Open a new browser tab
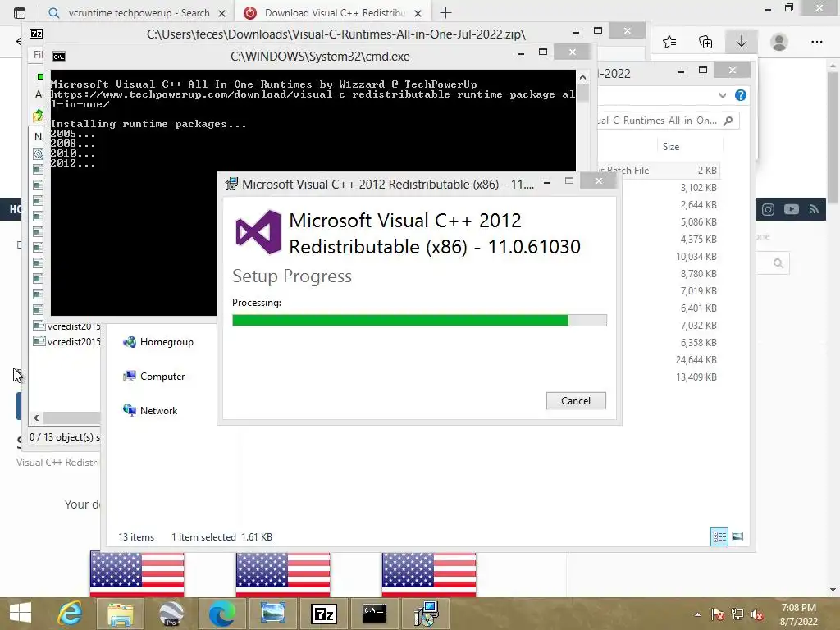The width and height of the screenshot is (840, 630). [445, 13]
